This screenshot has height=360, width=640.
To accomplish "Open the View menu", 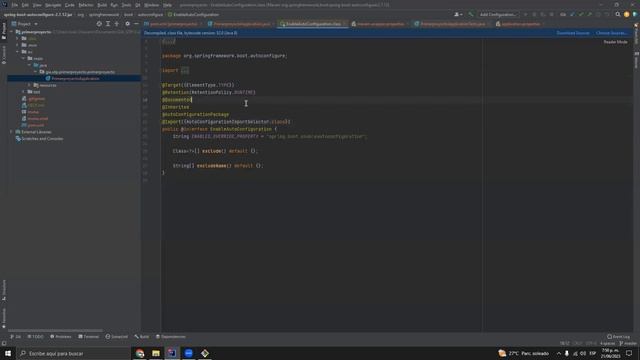I will coord(37,5).
